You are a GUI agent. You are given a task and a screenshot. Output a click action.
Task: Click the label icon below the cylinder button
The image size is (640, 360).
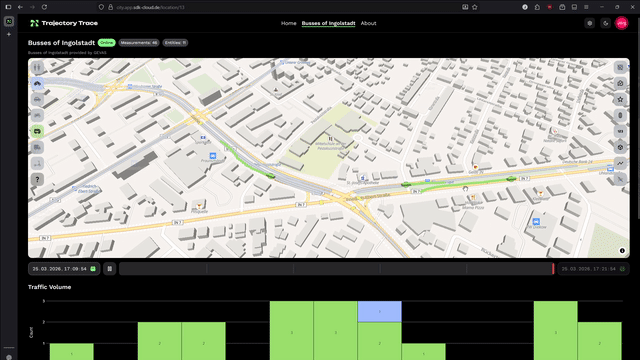click(620, 131)
